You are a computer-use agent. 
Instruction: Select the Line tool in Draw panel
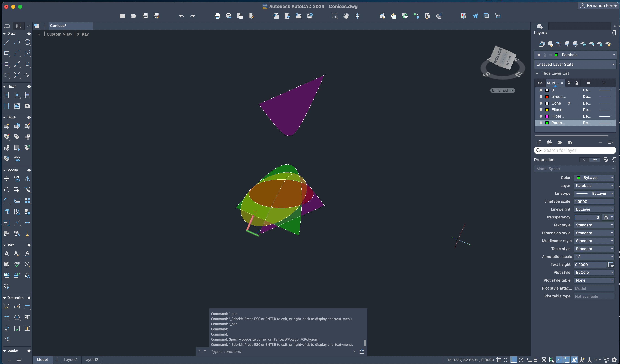[x=7, y=42]
